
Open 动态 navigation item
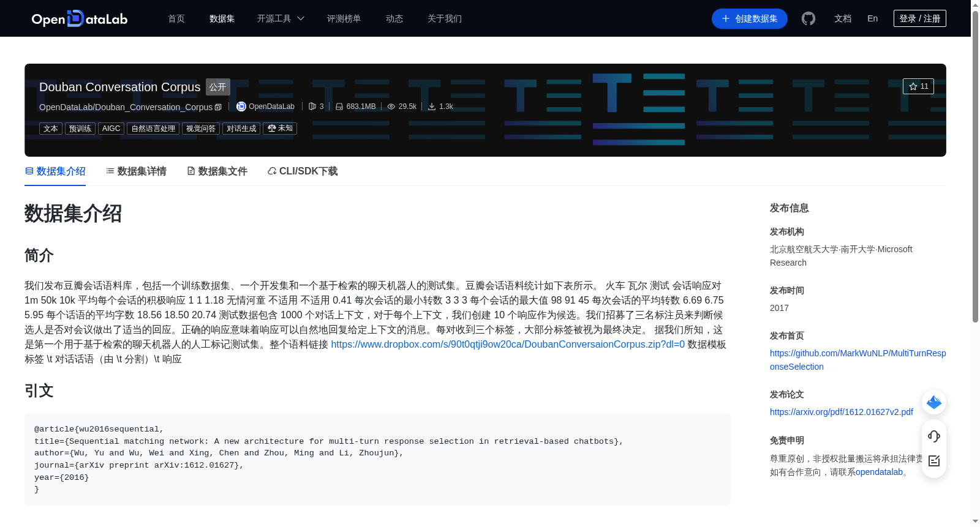(394, 18)
